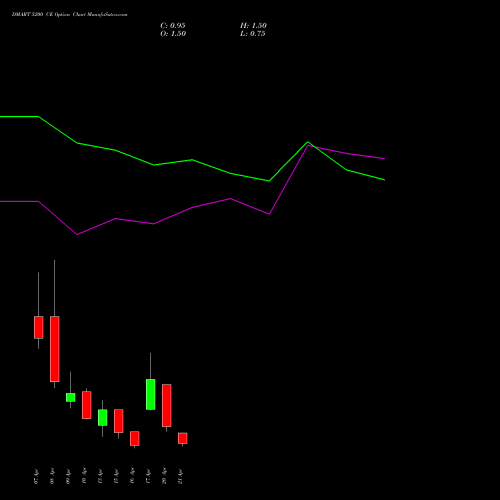Click the red candlestick for 20 Apr
Viewport: 500px width, 500px height.
pos(167,405)
